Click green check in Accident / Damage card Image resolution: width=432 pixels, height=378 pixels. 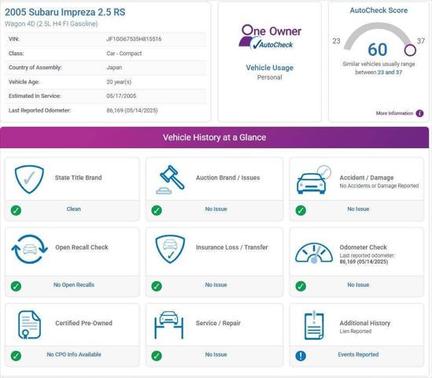301,210
